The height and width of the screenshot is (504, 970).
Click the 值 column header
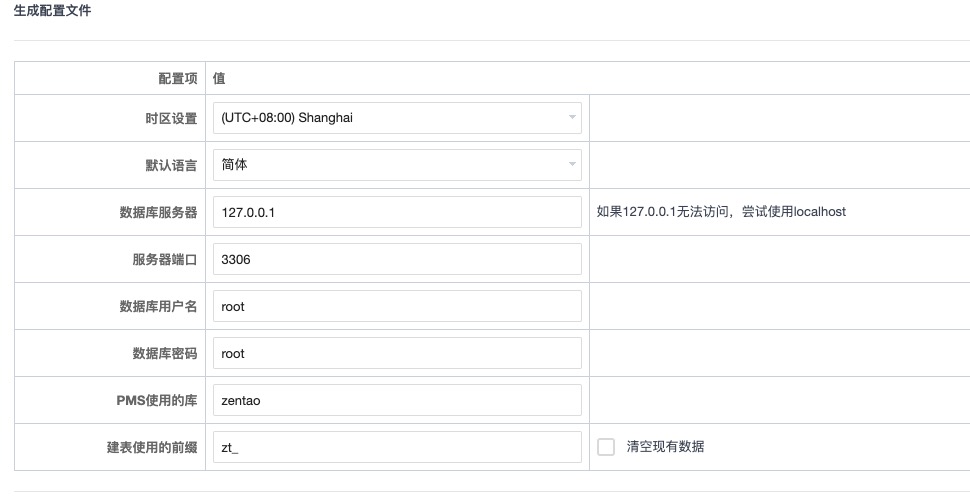pyautogui.click(x=218, y=78)
